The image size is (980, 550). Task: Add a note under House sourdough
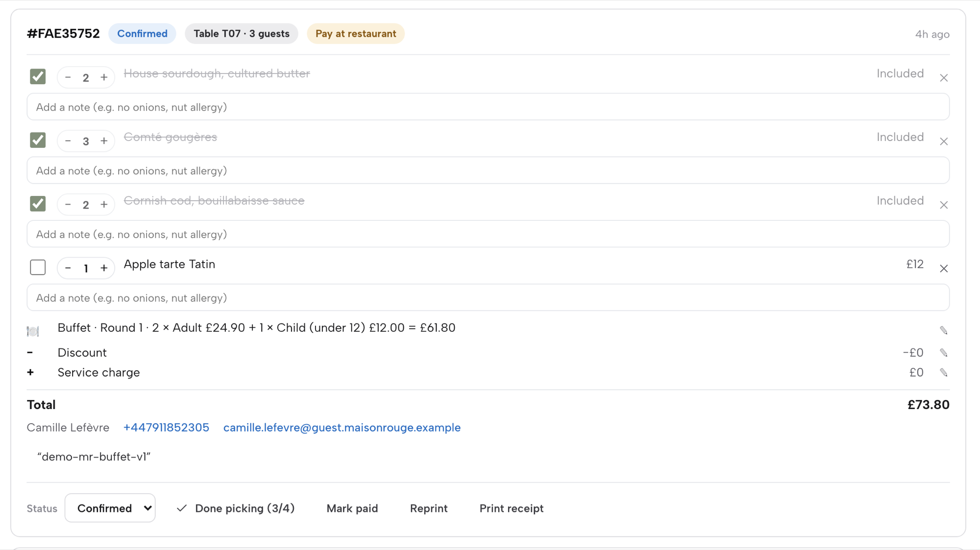[488, 107]
